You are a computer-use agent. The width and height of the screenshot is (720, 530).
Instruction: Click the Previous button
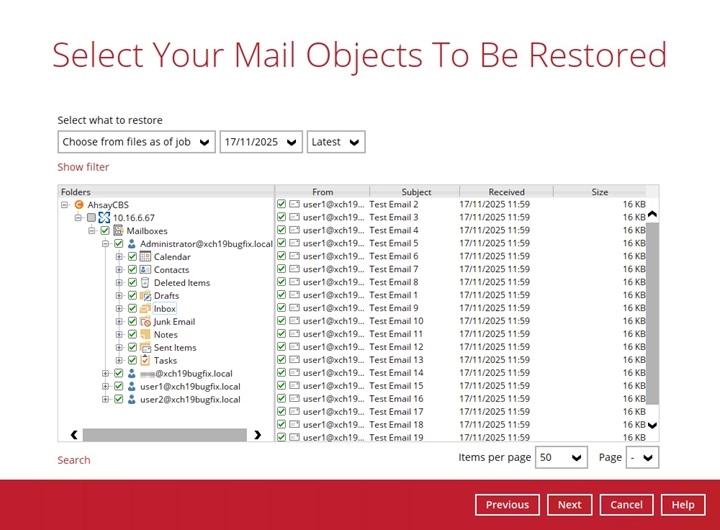click(x=507, y=505)
